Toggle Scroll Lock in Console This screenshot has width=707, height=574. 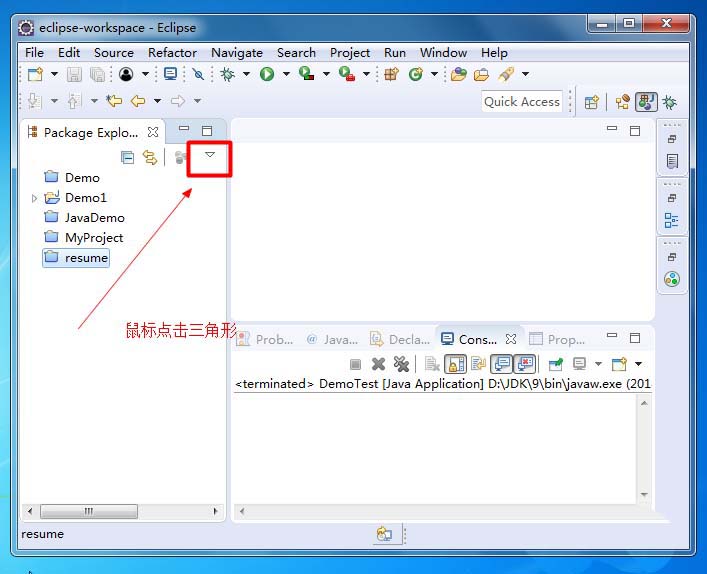point(455,364)
